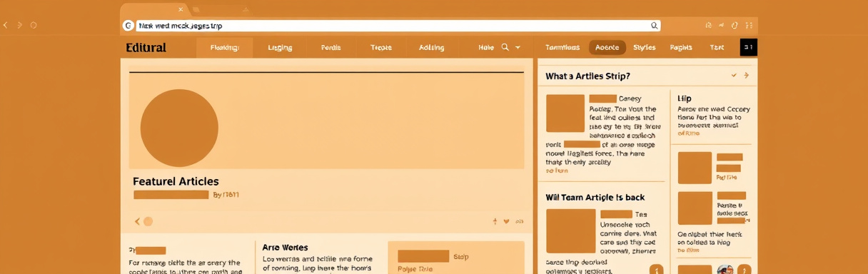Close the current browser tab

click(181, 9)
